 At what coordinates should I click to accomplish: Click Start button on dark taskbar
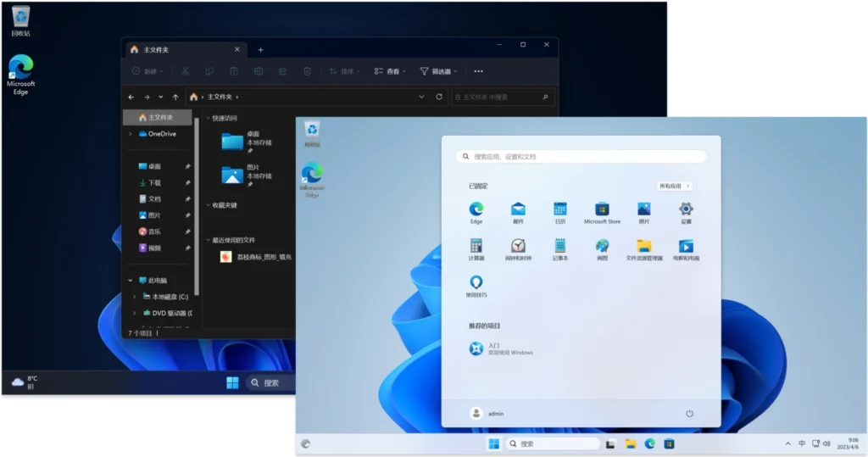[232, 382]
